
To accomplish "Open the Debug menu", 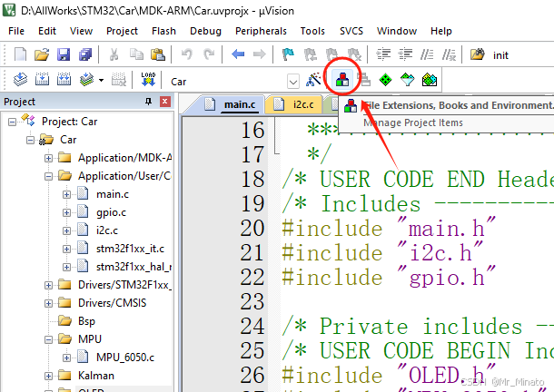I will tap(205, 31).
